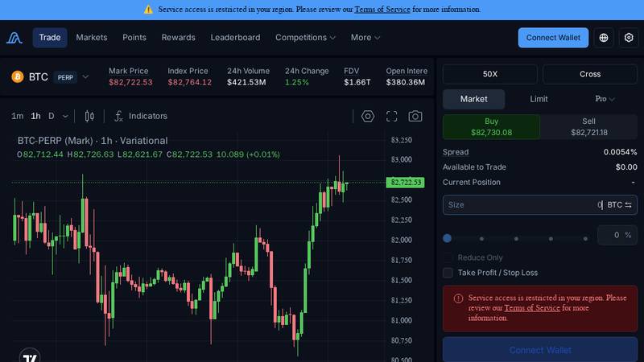Set the size slider to the 100% dot
Viewport: 644px width, 362px height.
(585, 238)
